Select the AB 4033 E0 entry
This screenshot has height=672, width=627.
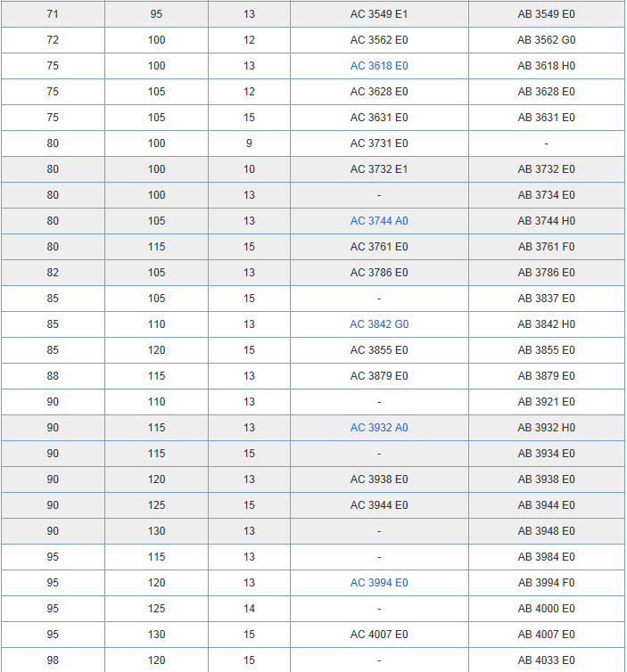[x=546, y=660]
